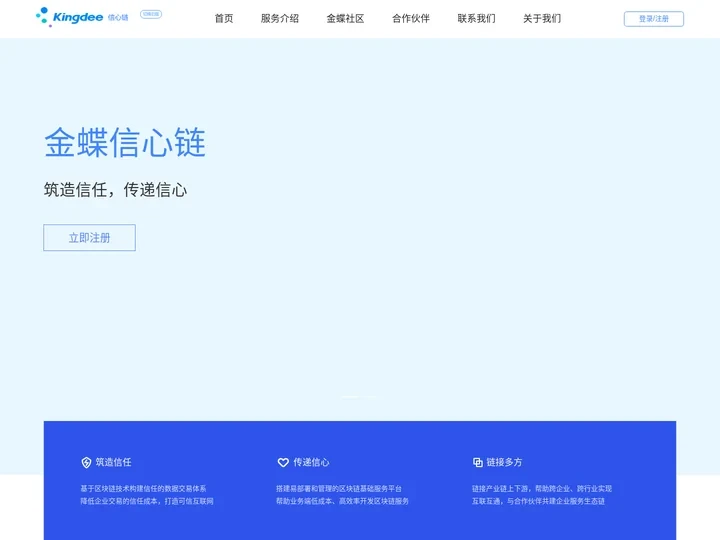The image size is (720, 540).
Task: Open 联系我们 from the navigation bar
Action: [477, 18]
